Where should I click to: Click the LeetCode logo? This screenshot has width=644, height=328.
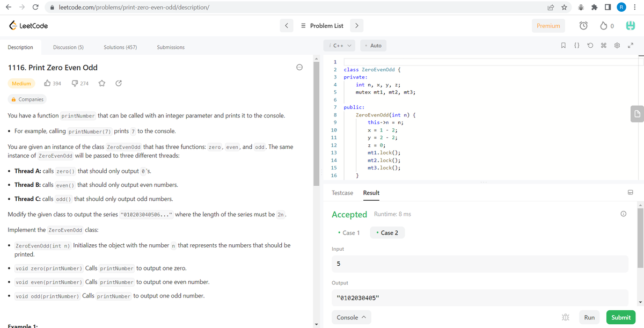pos(28,26)
